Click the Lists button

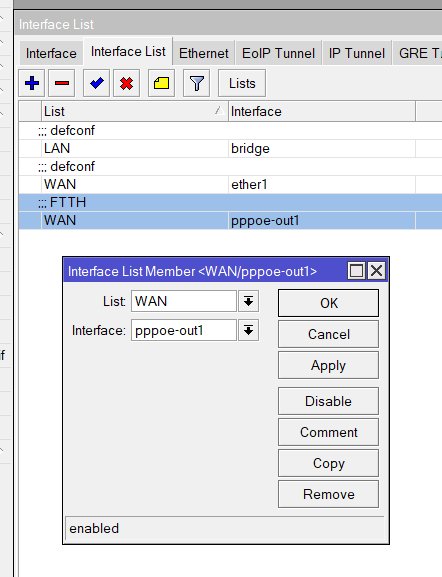[242, 83]
